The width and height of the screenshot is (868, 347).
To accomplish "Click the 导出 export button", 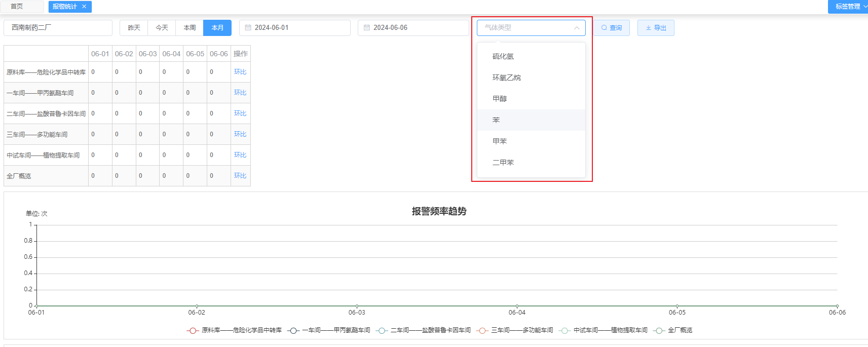I will point(656,28).
